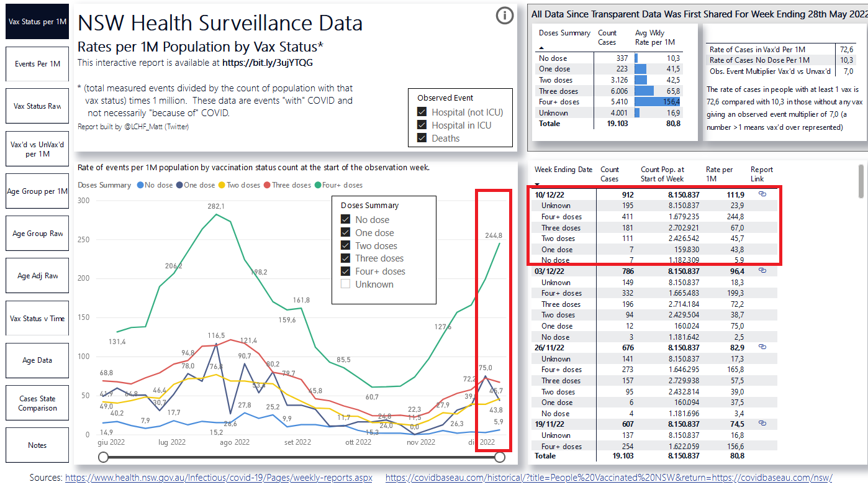Viewport: 868px width, 487px height.
Task: Select Four+ doses row in summary table
Action: tap(610, 102)
